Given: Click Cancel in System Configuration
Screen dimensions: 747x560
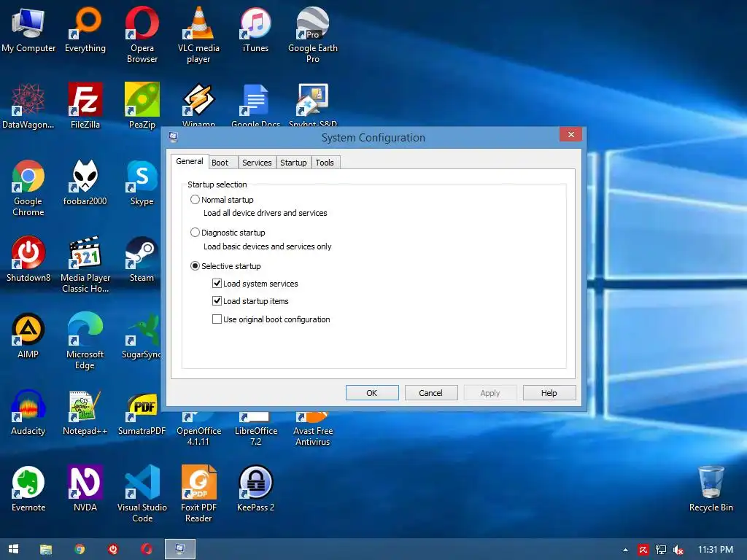Looking at the screenshot, I should click(431, 393).
